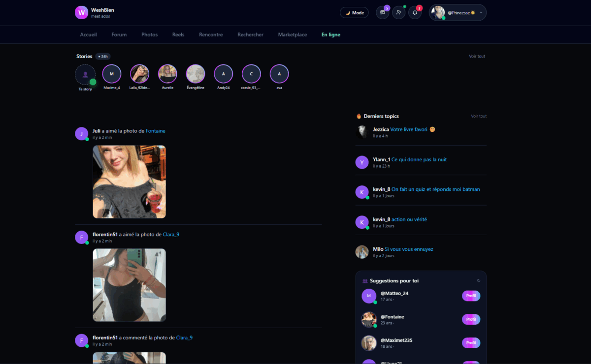This screenshot has width=591, height=364.
Task: Open the messages icon in header
Action: tap(382, 13)
